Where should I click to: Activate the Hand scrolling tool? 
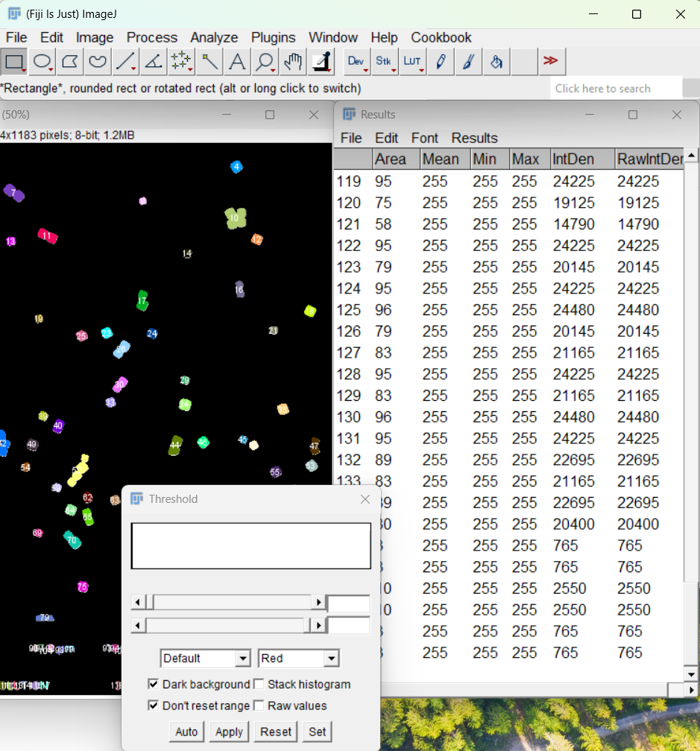[293, 62]
